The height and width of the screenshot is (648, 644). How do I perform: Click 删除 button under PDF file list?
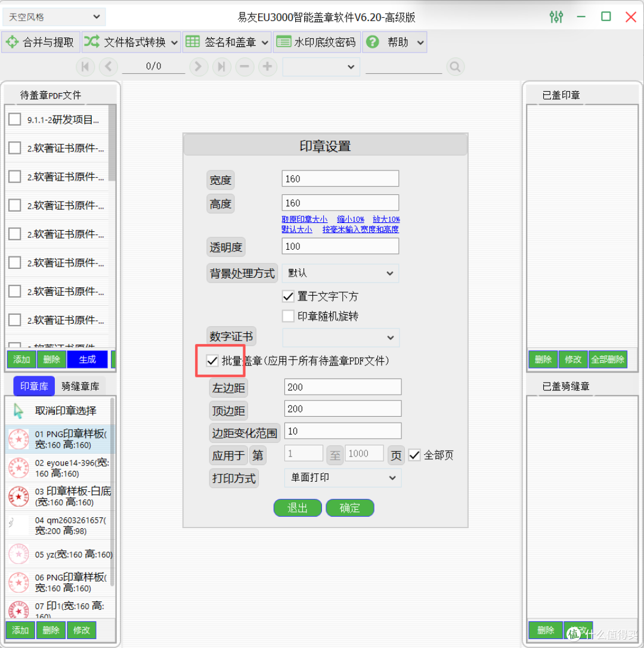click(x=52, y=359)
